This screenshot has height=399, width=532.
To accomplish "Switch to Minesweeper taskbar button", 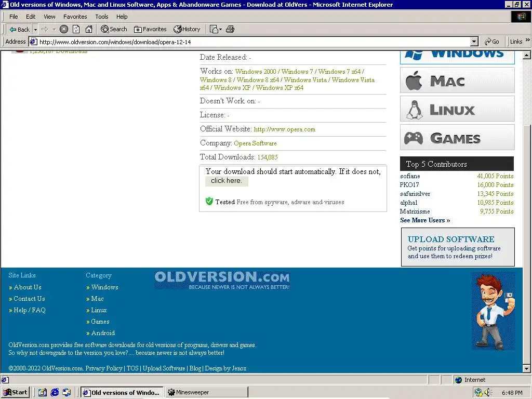I will click(x=206, y=393).
